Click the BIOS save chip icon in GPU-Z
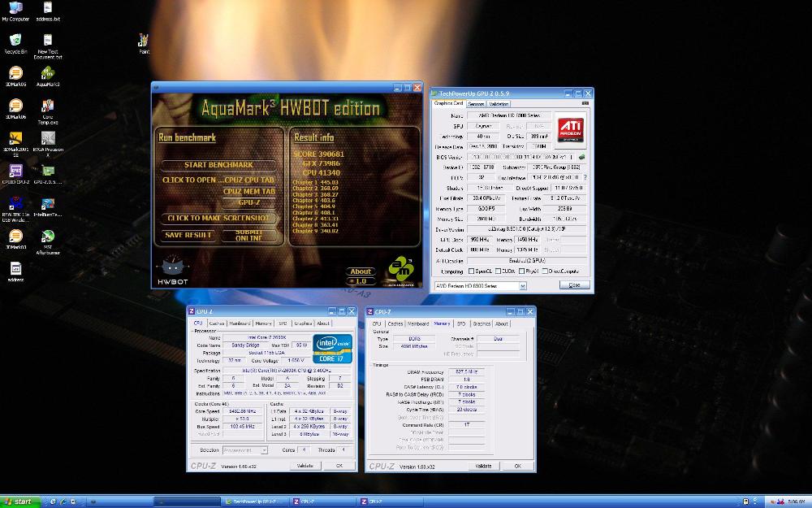This screenshot has width=812, height=508. (582, 157)
